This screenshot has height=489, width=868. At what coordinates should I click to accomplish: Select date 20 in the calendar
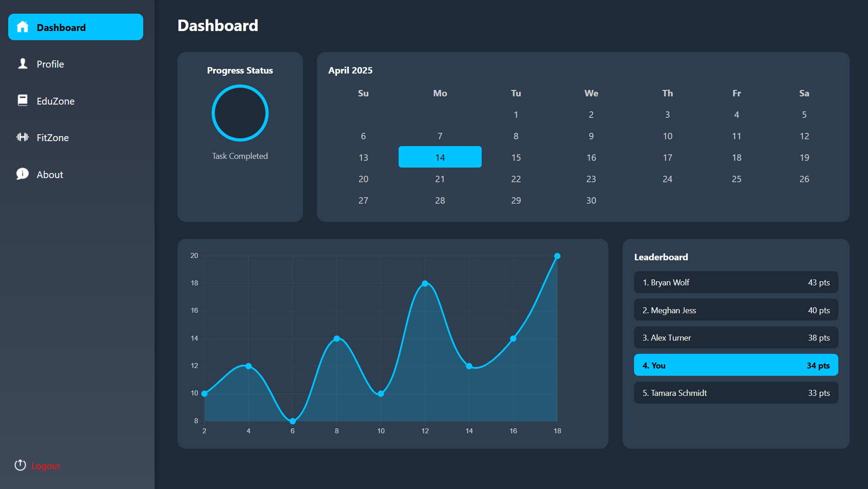pos(364,179)
